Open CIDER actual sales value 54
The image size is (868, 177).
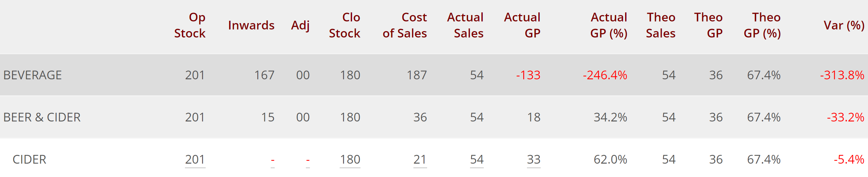(x=476, y=159)
